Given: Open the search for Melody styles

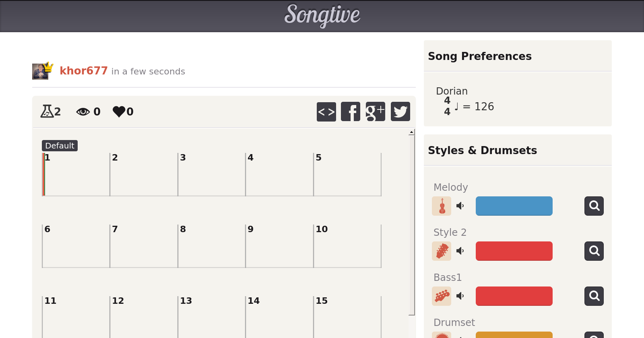Looking at the screenshot, I should pos(594,206).
